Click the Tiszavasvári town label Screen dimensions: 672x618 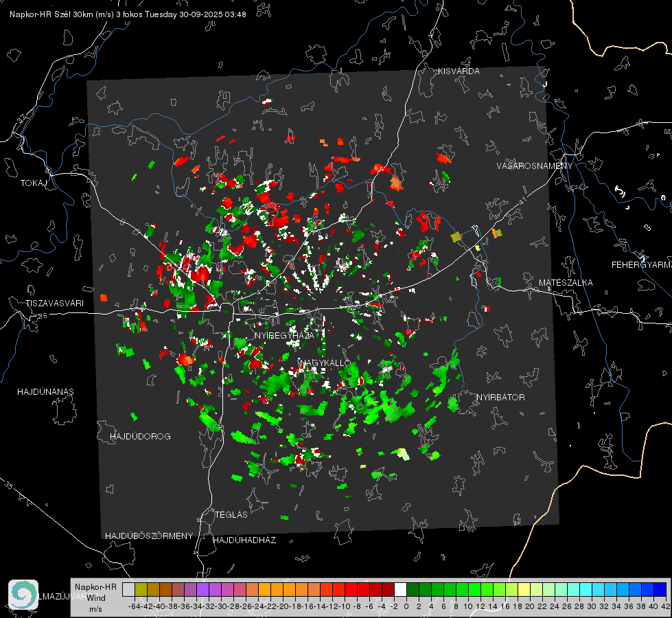click(x=54, y=304)
